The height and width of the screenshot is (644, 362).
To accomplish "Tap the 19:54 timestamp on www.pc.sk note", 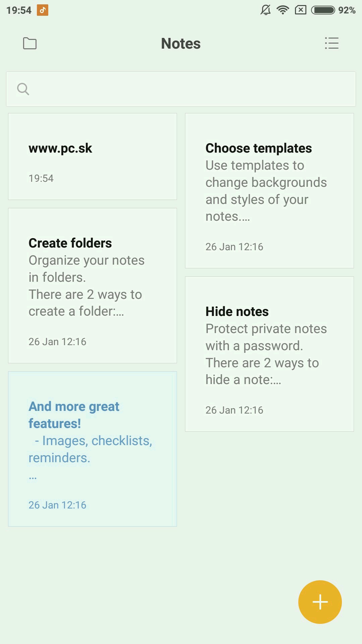I will click(x=41, y=178).
